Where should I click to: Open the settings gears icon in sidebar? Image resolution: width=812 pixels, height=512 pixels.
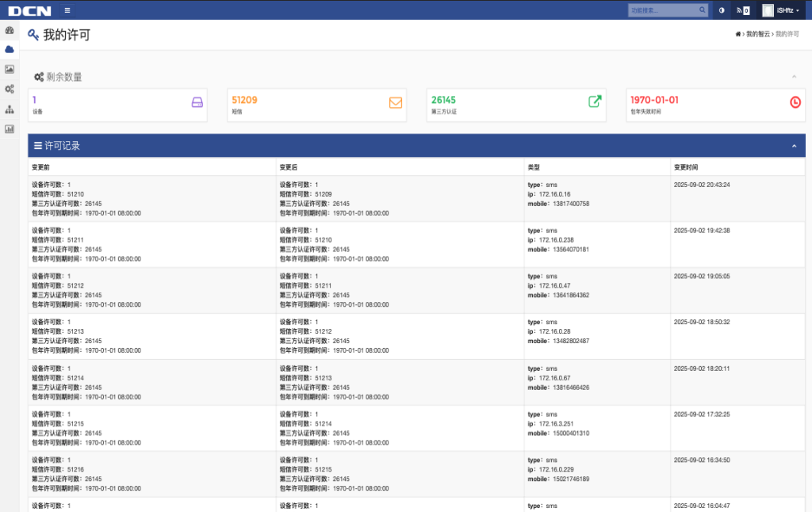(10, 89)
